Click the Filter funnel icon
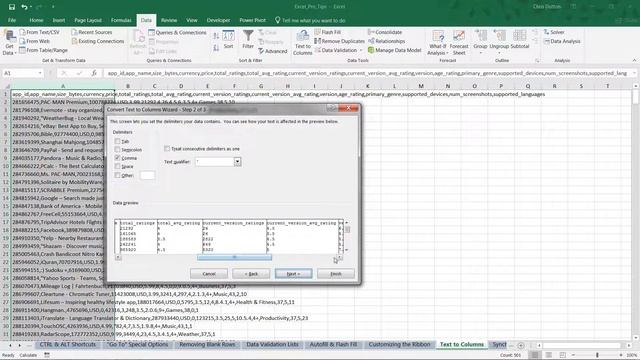Viewport: 640px width, 360px height. (x=248, y=40)
